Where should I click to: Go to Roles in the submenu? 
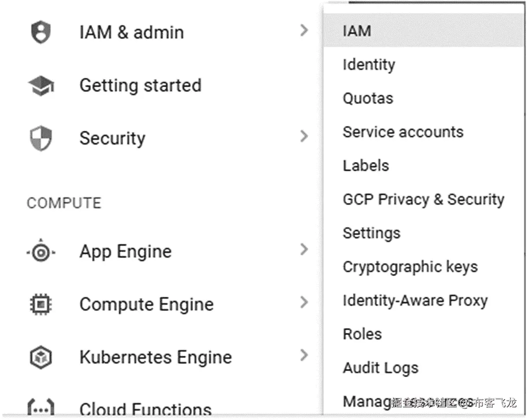(x=362, y=334)
